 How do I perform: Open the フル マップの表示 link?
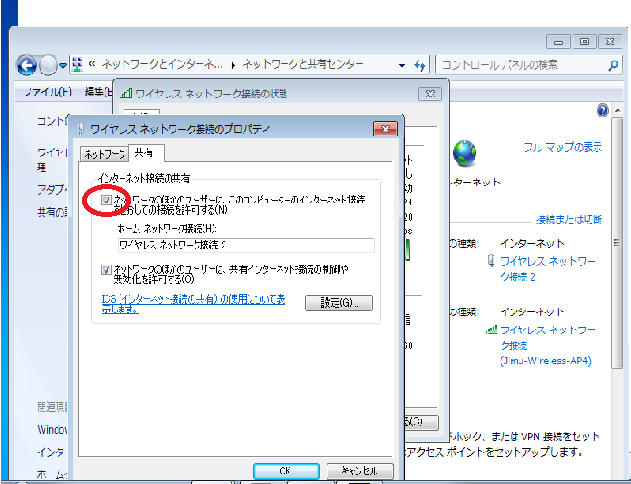(563, 147)
